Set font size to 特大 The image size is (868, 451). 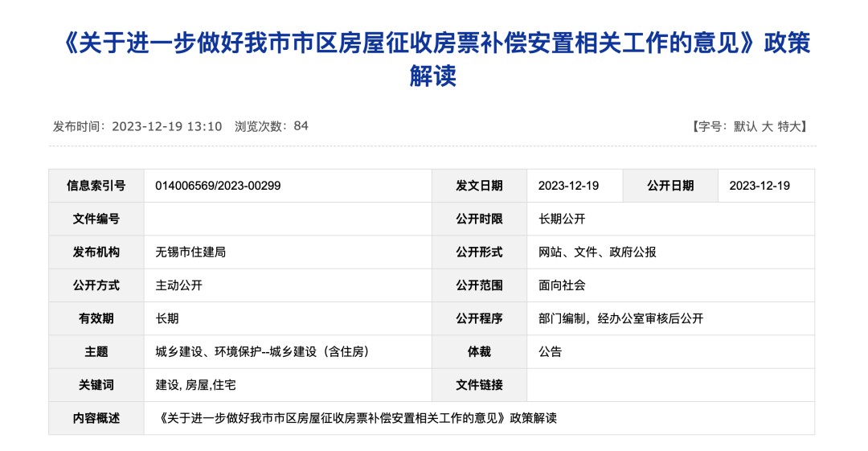coord(789,127)
